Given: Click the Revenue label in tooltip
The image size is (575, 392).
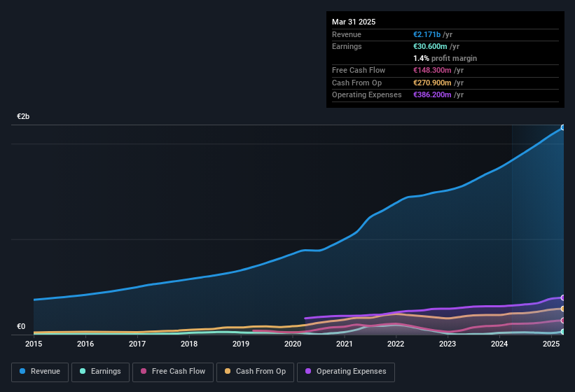Looking at the screenshot, I should (347, 34).
